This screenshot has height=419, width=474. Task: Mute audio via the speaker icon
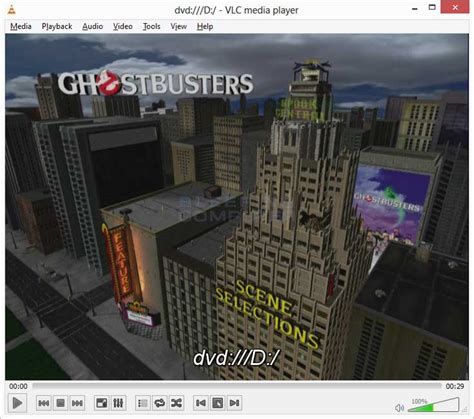[399, 407]
